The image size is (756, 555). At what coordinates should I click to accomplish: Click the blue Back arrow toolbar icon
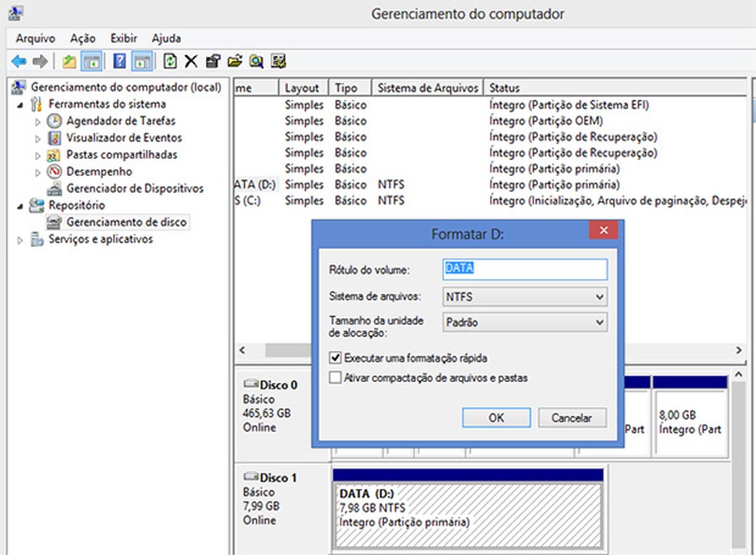(x=18, y=61)
